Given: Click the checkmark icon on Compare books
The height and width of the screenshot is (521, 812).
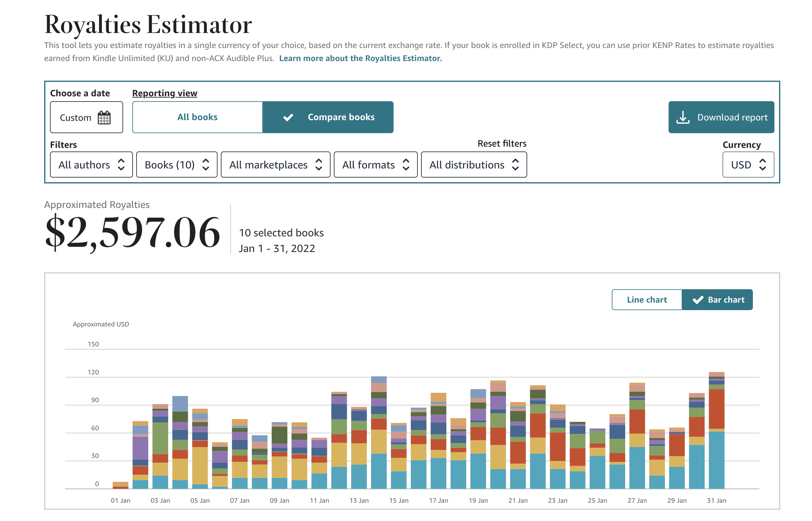Looking at the screenshot, I should pos(288,118).
